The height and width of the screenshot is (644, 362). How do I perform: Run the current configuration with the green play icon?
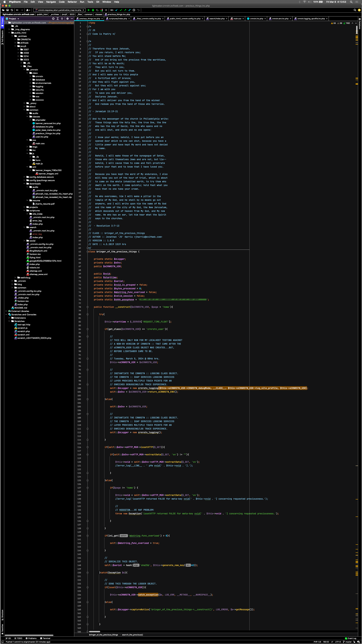pyautogui.click(x=88, y=10)
